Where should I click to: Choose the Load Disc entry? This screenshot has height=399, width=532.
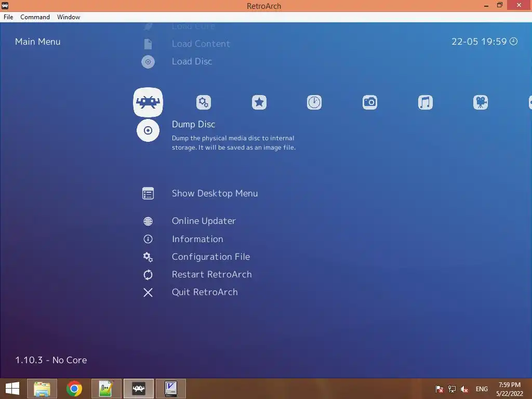coord(192,61)
